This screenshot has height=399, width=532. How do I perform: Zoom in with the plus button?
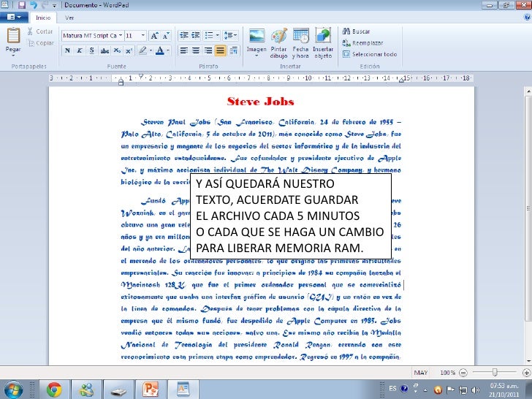pos(526,373)
